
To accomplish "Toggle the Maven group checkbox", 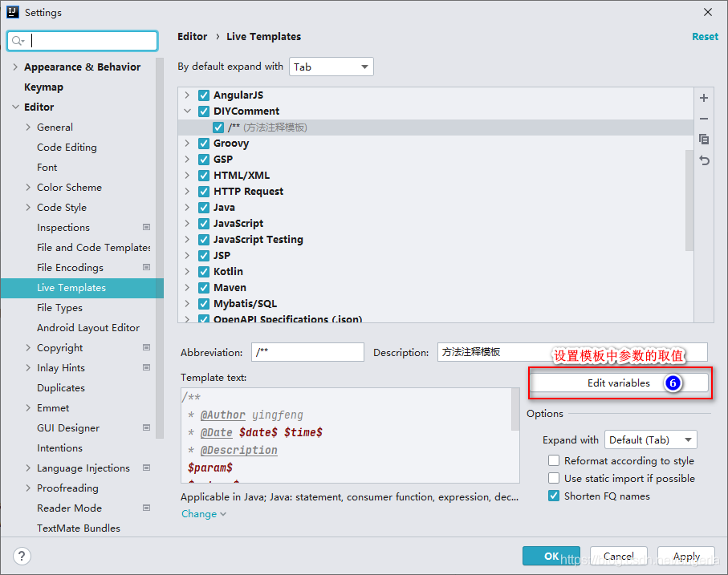I will [203, 287].
